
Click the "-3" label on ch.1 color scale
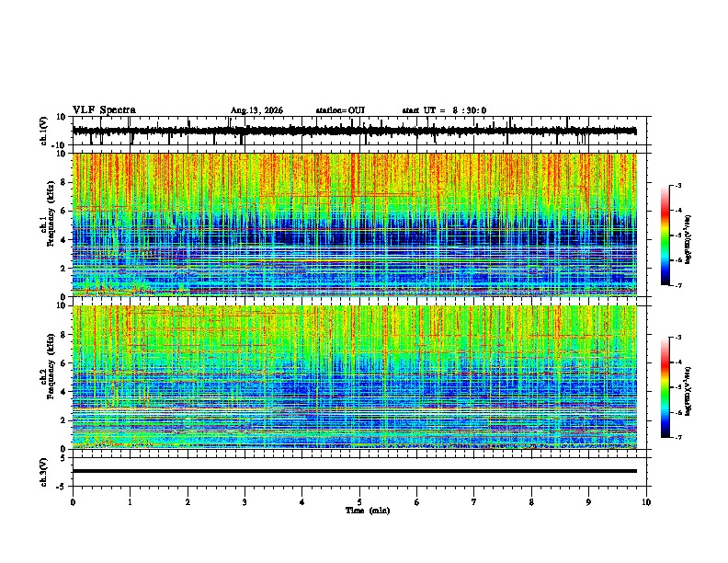pos(677,185)
